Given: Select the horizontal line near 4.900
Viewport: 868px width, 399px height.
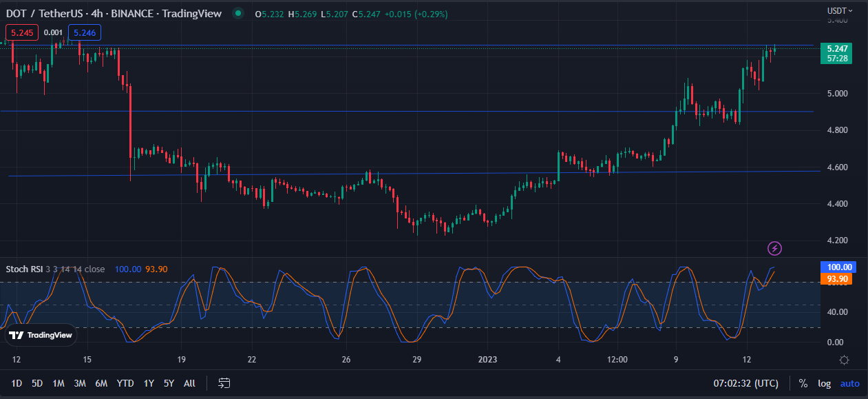Looking at the screenshot, I should [413, 111].
